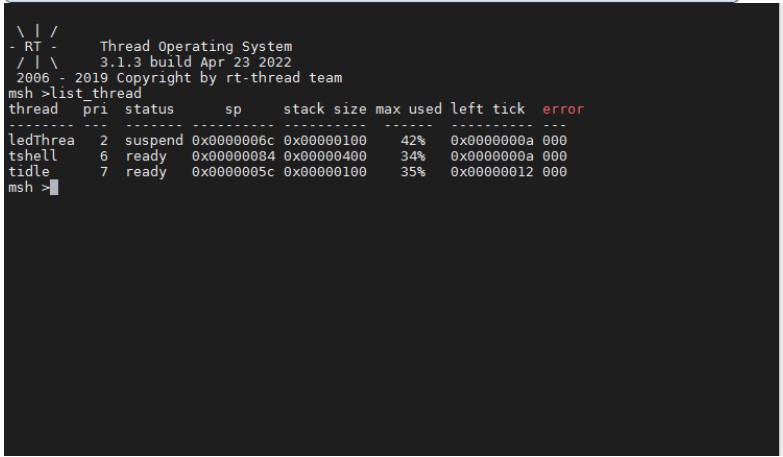Click the priority value 6 for tshell
783x457 pixels.
click(x=103, y=155)
